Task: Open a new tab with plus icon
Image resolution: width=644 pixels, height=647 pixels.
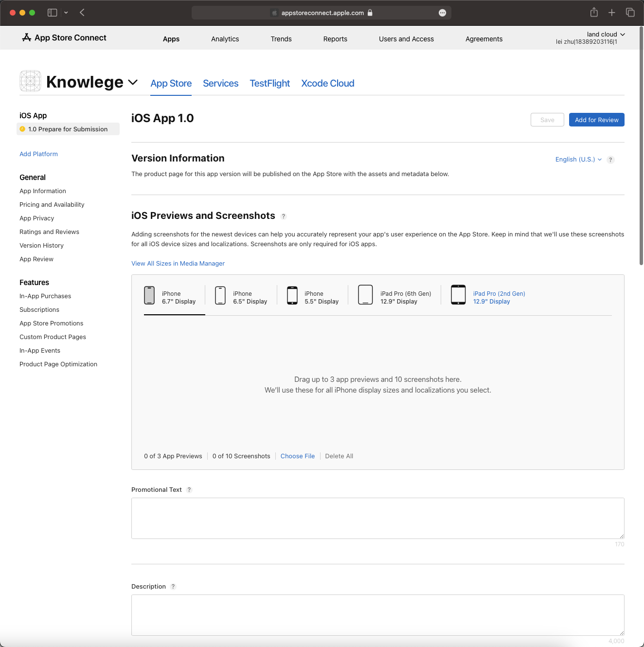Action: (x=612, y=13)
